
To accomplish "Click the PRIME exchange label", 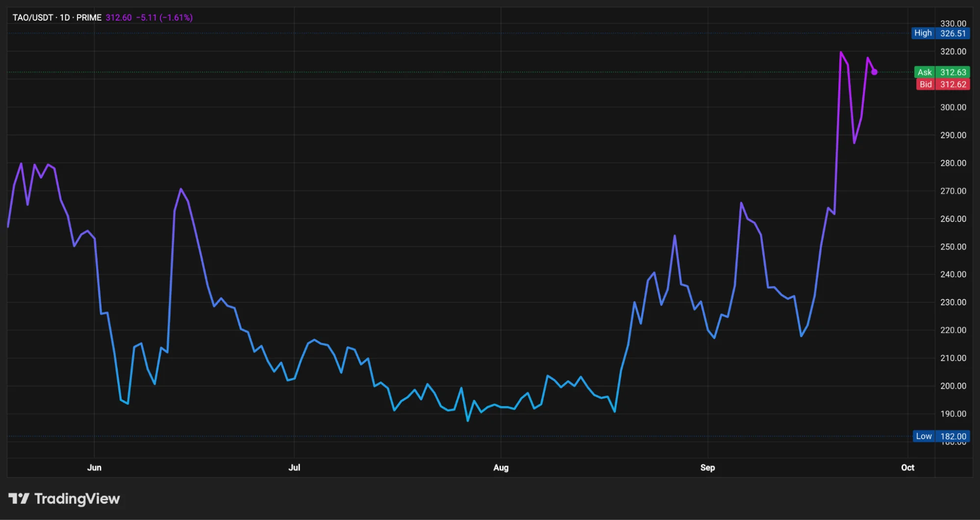I will (x=89, y=18).
